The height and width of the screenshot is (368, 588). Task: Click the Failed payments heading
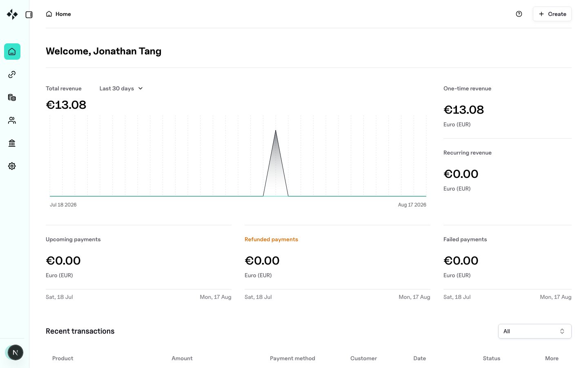point(465,240)
